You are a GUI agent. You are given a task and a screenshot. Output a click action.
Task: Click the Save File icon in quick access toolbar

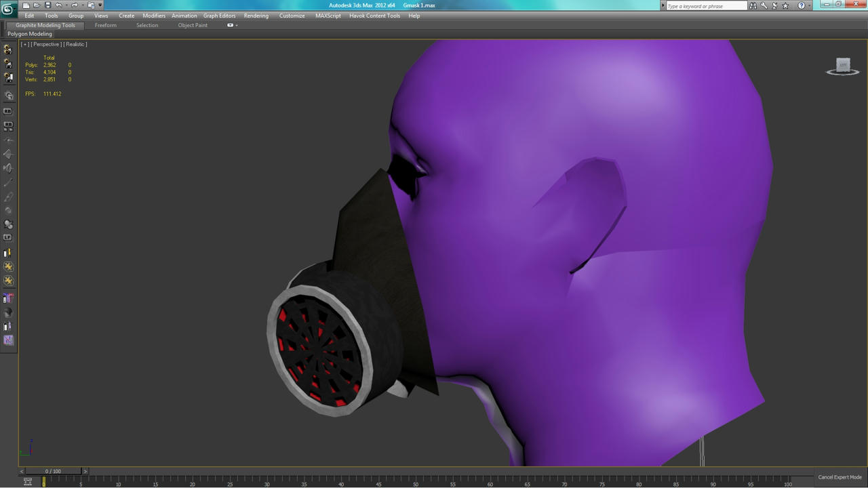click(x=47, y=5)
